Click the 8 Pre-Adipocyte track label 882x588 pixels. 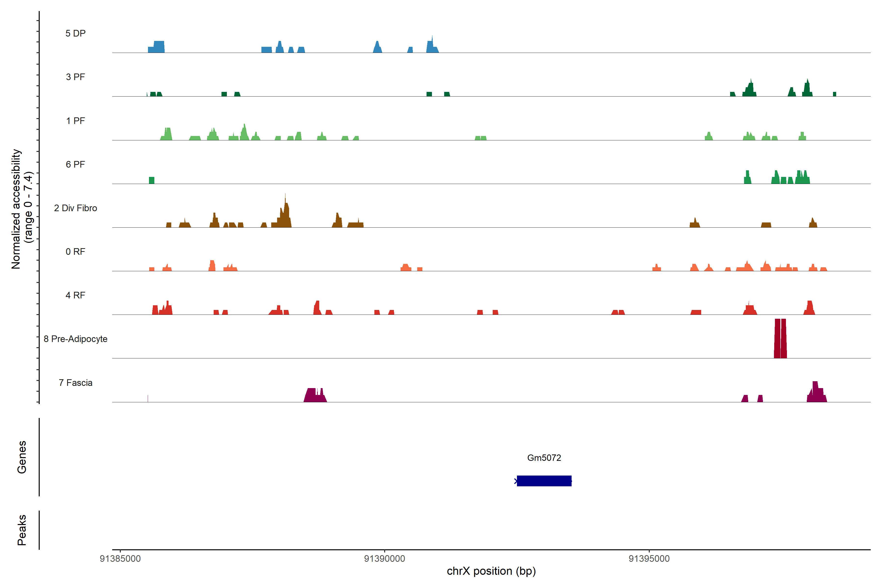(x=75, y=339)
